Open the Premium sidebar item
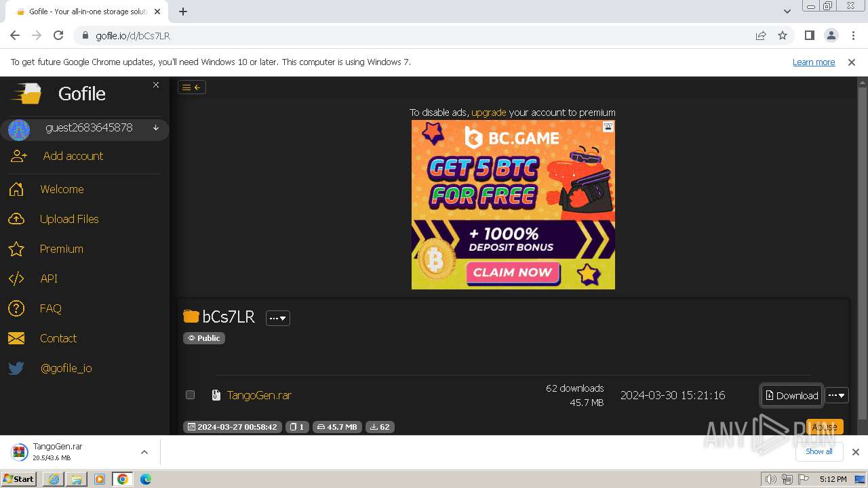This screenshot has width=868, height=488. click(62, 249)
